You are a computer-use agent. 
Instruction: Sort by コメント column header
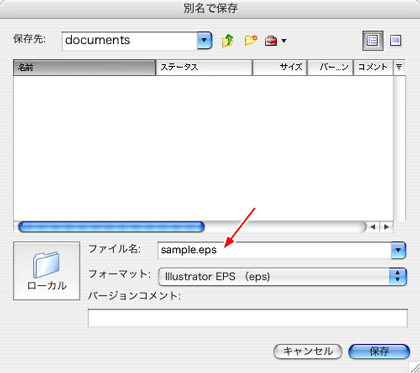[373, 67]
